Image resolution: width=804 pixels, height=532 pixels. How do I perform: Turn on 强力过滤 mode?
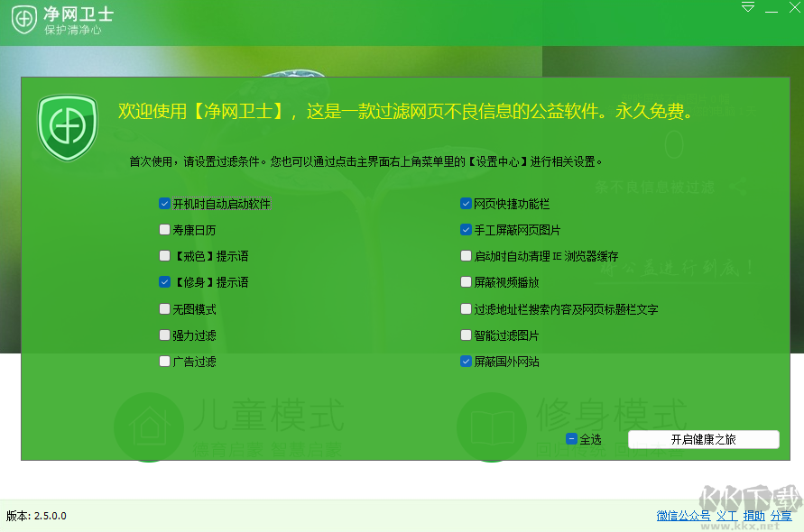164,335
